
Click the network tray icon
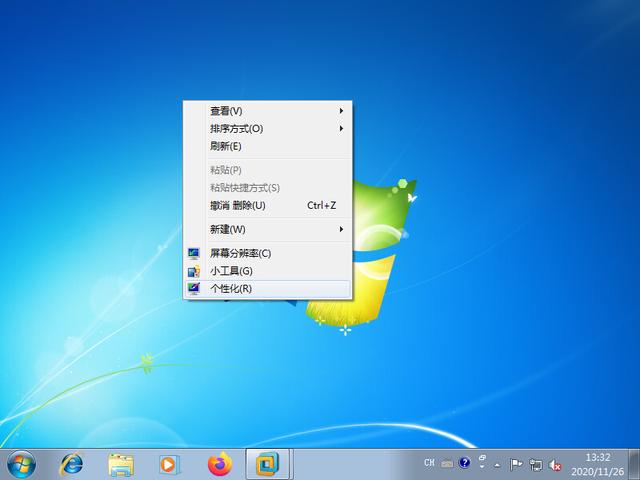[x=536, y=464]
